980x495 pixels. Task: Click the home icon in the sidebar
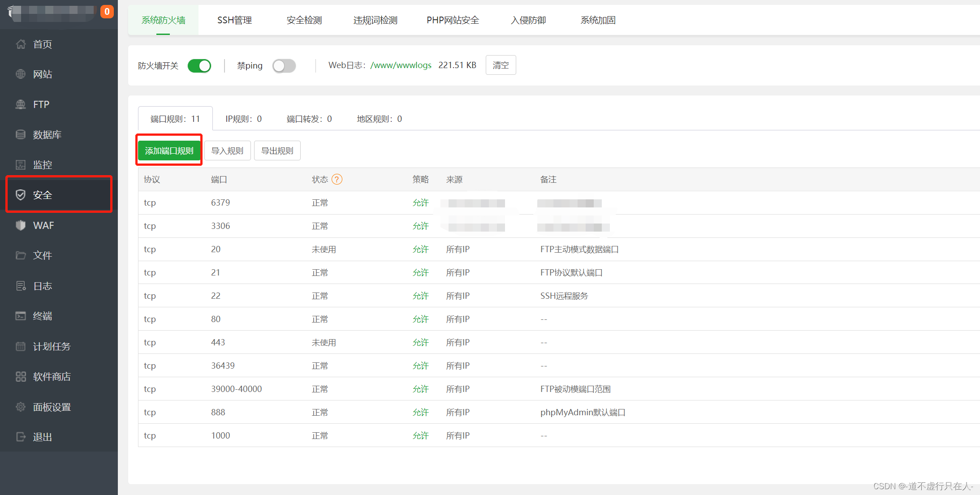point(21,44)
